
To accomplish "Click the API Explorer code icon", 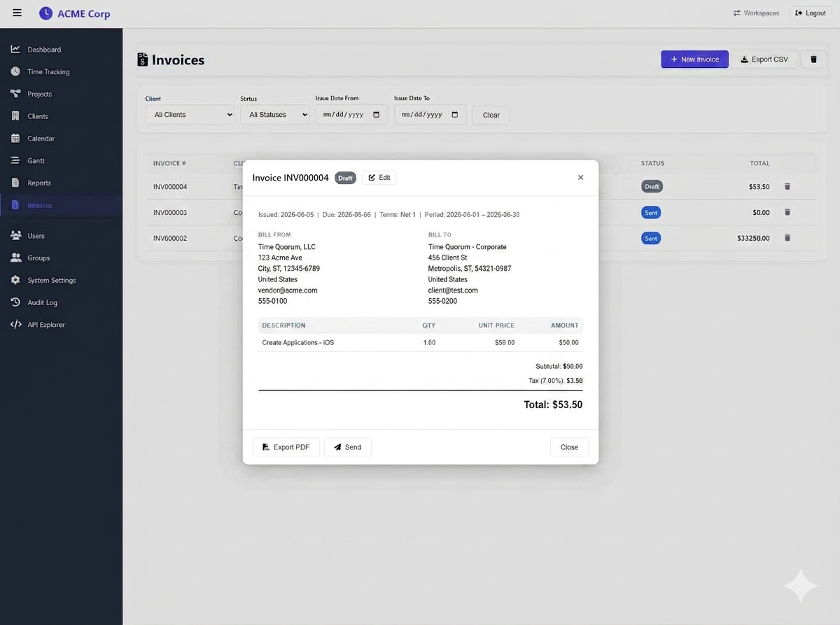I will click(x=15, y=325).
